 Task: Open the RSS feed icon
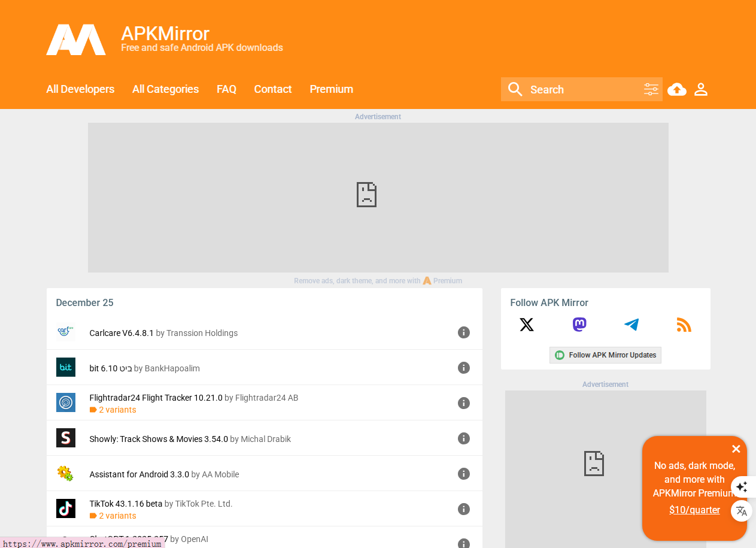[x=684, y=325]
